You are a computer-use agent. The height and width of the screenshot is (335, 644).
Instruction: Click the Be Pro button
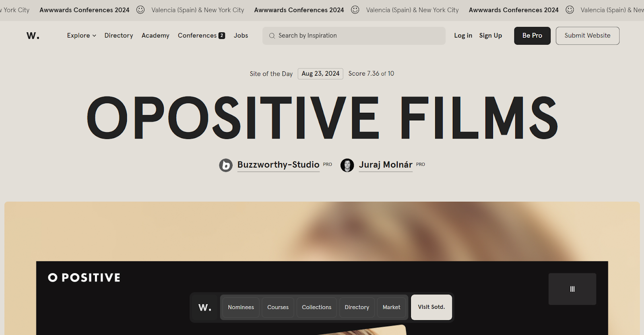[532, 36]
